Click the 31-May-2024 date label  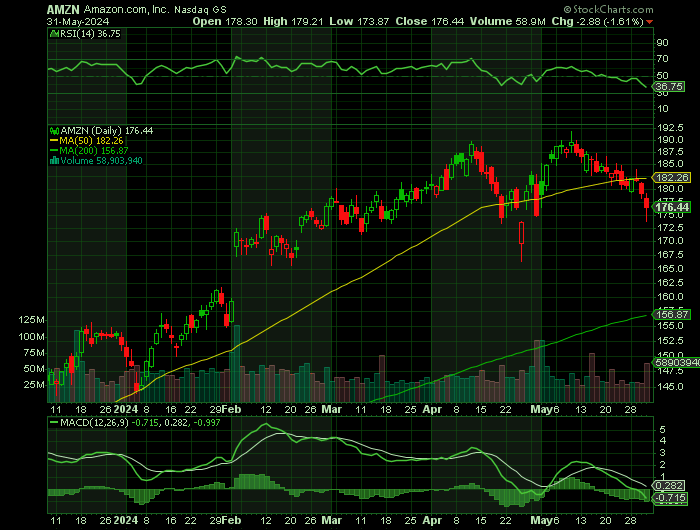click(x=78, y=21)
